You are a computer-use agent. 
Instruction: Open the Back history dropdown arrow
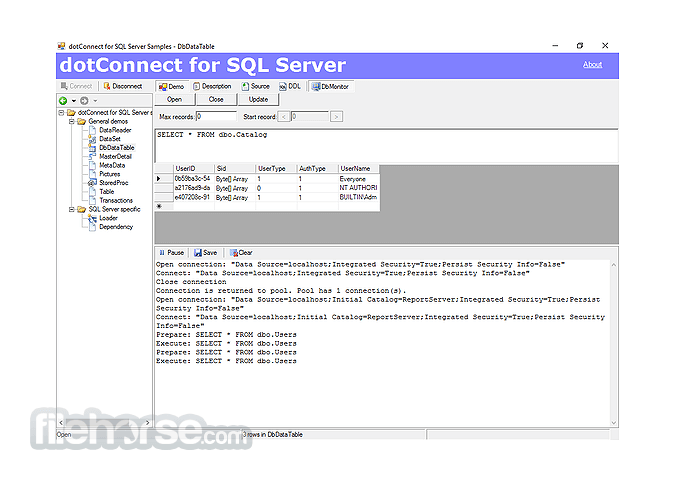[74, 100]
